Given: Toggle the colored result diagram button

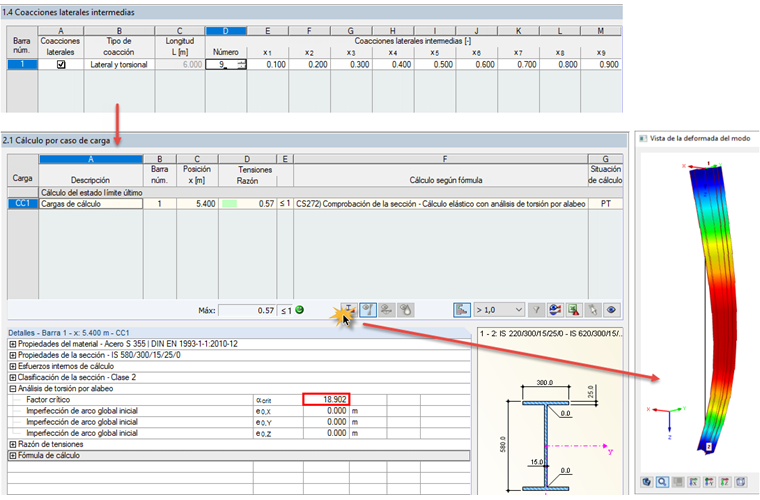Looking at the screenshot, I should click(x=462, y=310).
